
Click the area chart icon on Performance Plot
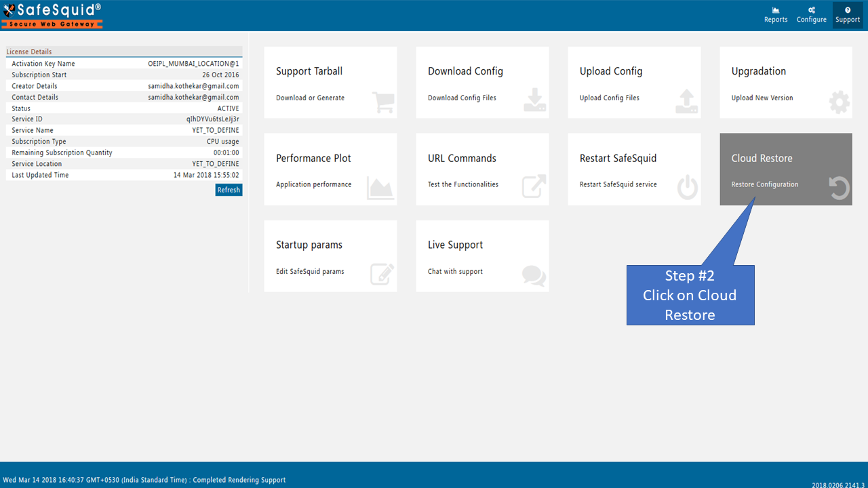coord(380,188)
